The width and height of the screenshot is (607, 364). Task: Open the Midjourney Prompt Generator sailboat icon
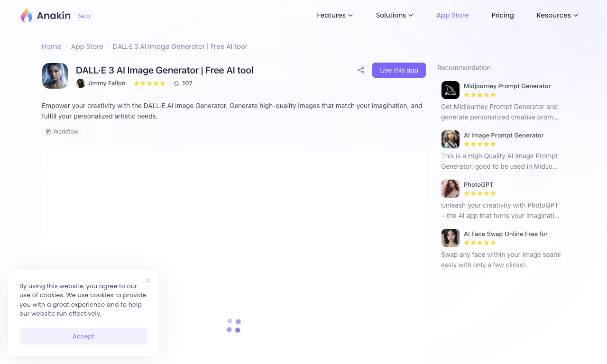click(451, 90)
